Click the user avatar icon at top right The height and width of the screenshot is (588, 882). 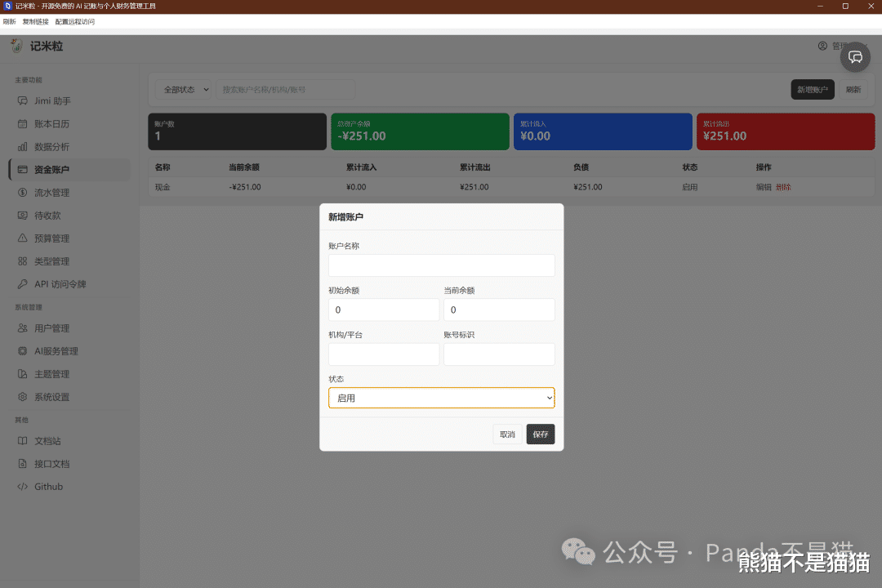[822, 46]
